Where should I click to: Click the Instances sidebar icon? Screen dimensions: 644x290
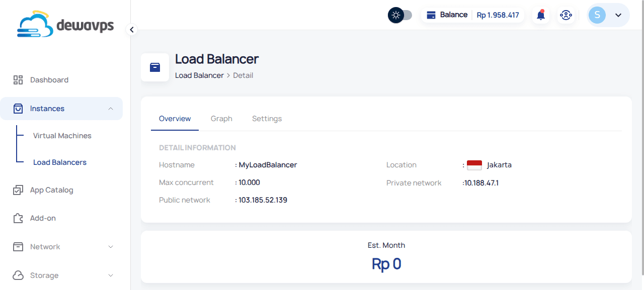(x=18, y=108)
